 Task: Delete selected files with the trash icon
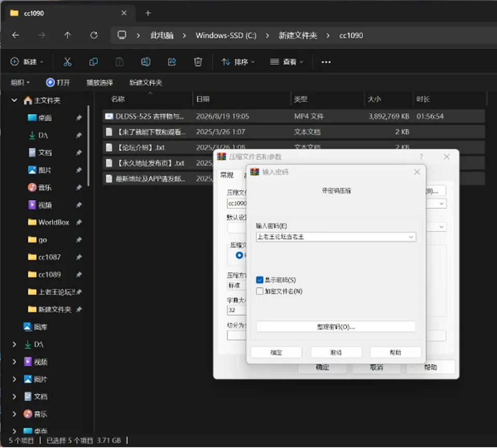click(198, 62)
